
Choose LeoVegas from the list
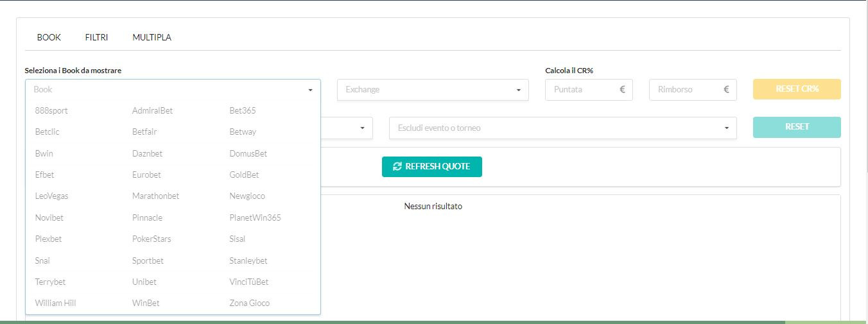click(x=52, y=196)
